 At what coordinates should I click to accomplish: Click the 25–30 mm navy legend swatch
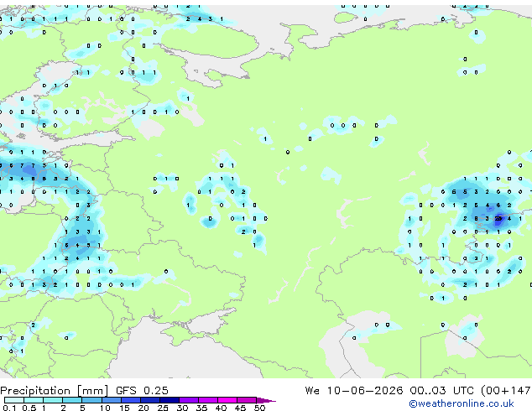169,400
